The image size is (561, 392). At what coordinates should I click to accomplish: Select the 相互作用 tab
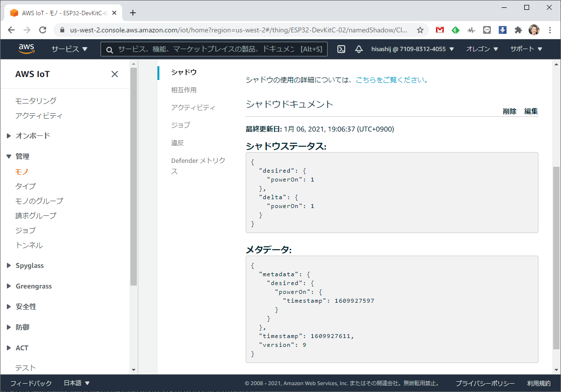pos(184,90)
